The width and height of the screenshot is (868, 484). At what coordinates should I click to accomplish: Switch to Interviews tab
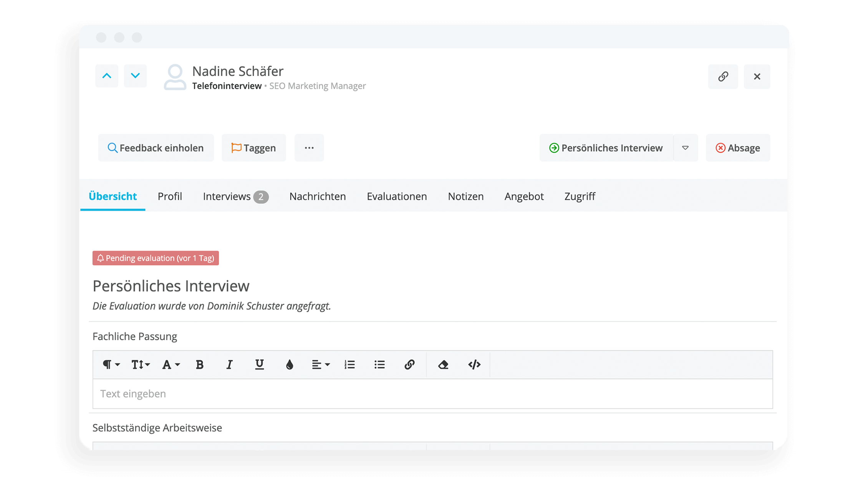235,196
